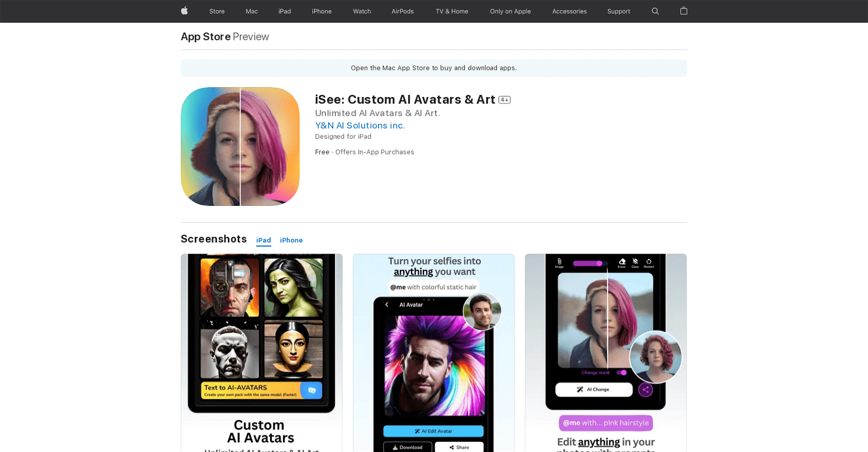
Task: Open the search magnifier icon
Action: coord(655,11)
